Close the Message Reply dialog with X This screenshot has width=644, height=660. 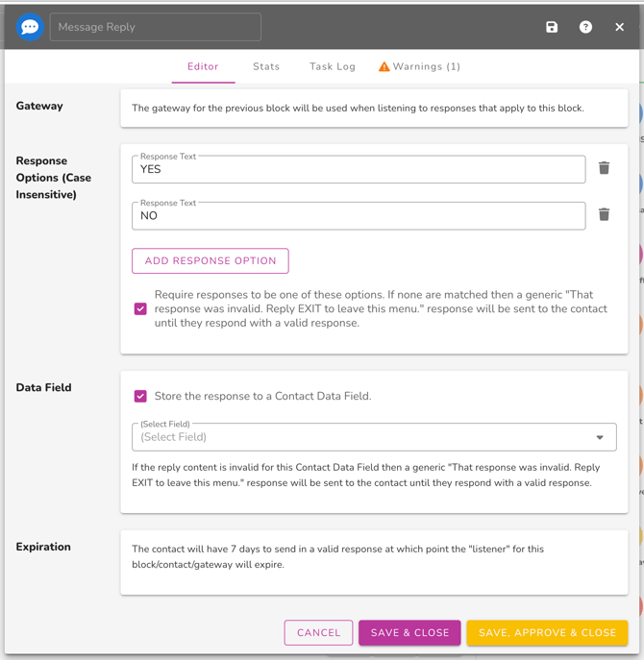(x=619, y=27)
